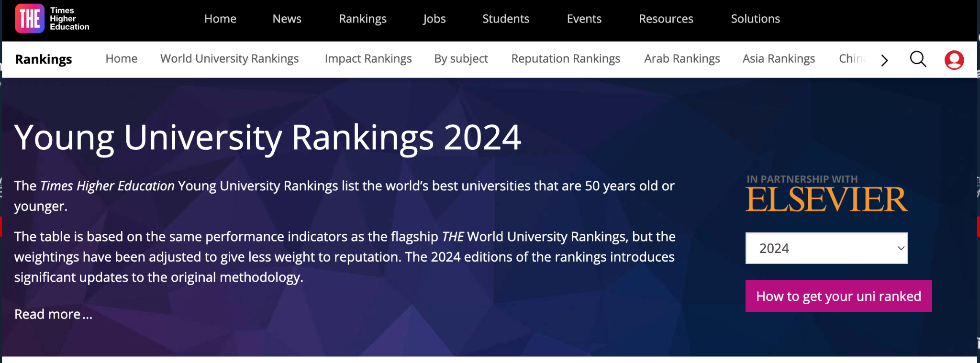Open Resources in the top menu
This screenshot has width=980, height=363.
tap(666, 19)
